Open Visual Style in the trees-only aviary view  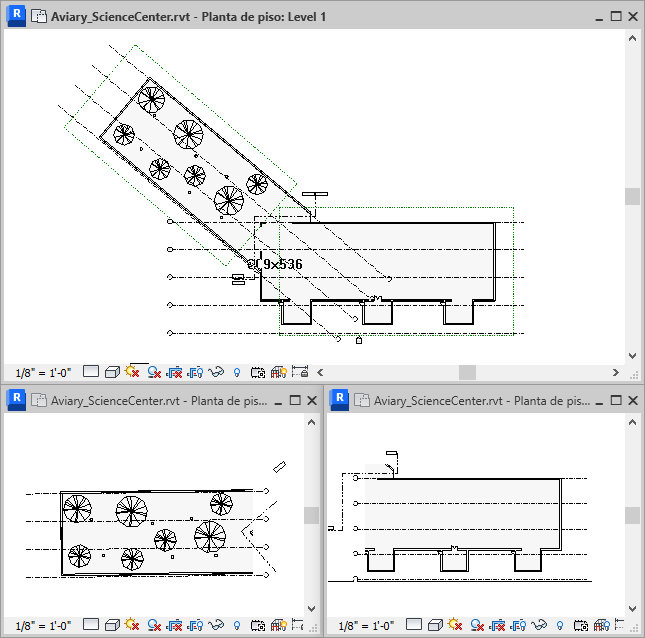pyautogui.click(x=112, y=625)
